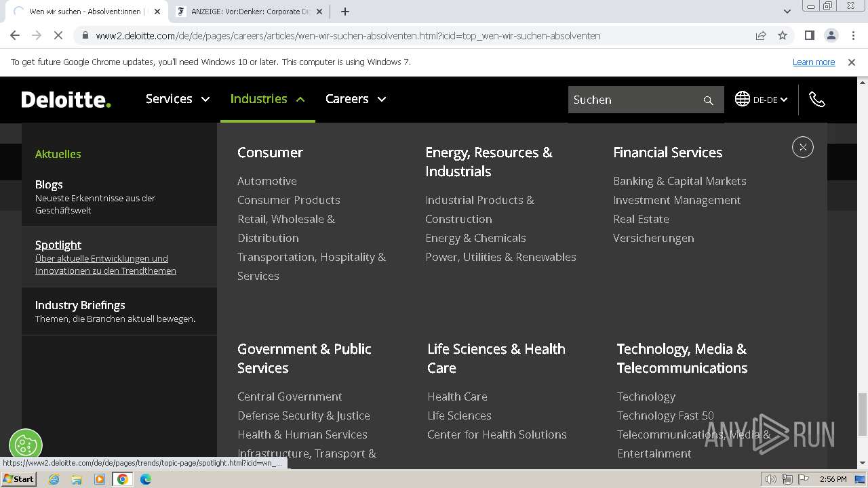The height and width of the screenshot is (488, 868).
Task: Click the Windows Start button
Action: (19, 479)
